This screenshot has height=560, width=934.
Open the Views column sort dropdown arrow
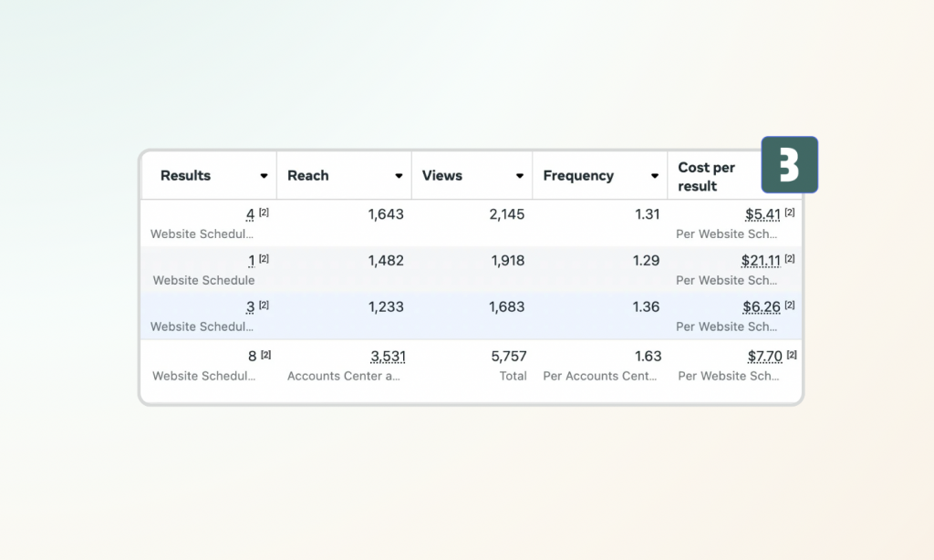pyautogui.click(x=519, y=176)
